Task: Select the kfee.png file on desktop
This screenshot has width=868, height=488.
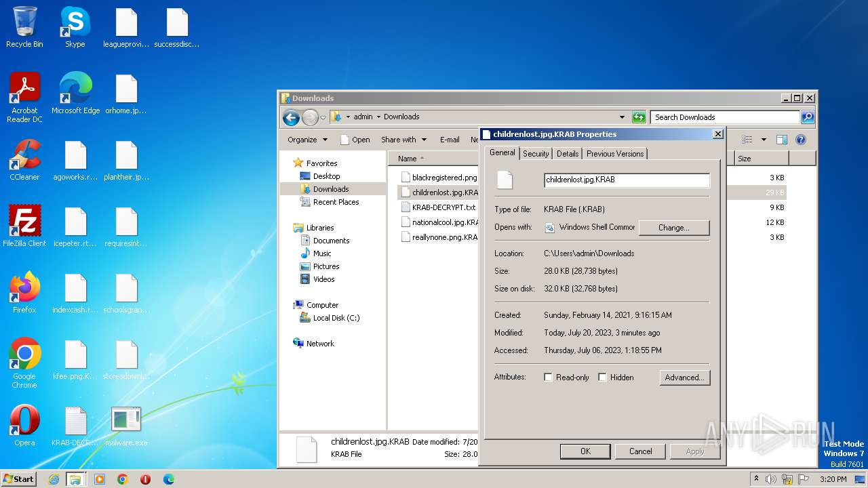Action: (x=75, y=359)
